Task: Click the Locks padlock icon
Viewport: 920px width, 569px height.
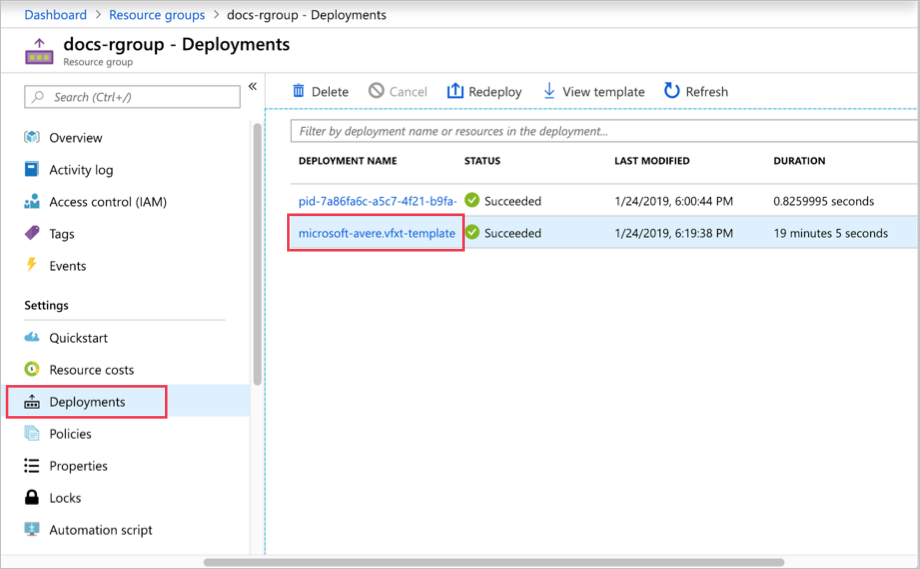Action: pyautogui.click(x=32, y=497)
